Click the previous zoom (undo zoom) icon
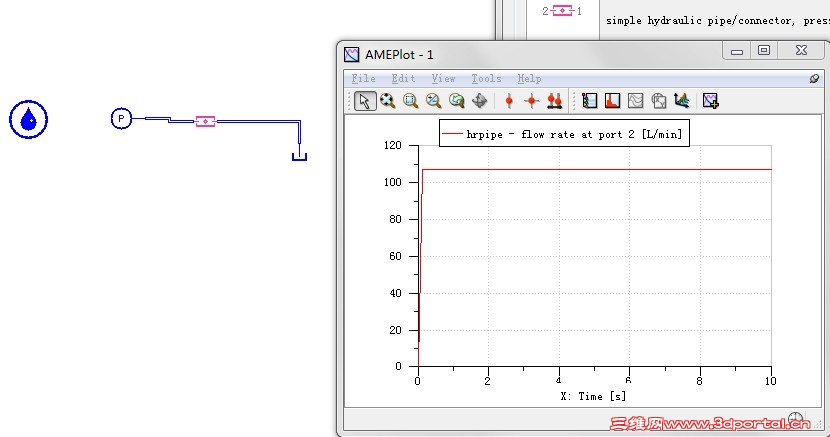Image resolution: width=830 pixels, height=437 pixels. (456, 101)
